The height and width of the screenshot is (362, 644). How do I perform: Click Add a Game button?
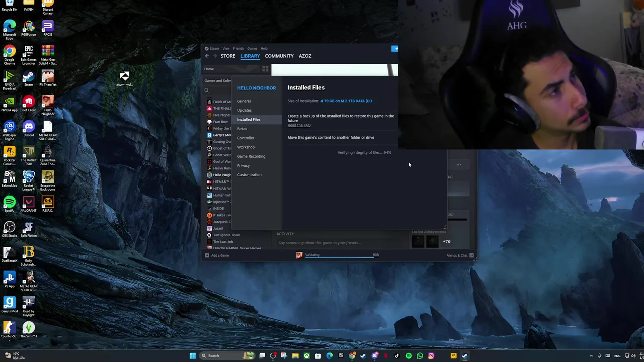(217, 255)
